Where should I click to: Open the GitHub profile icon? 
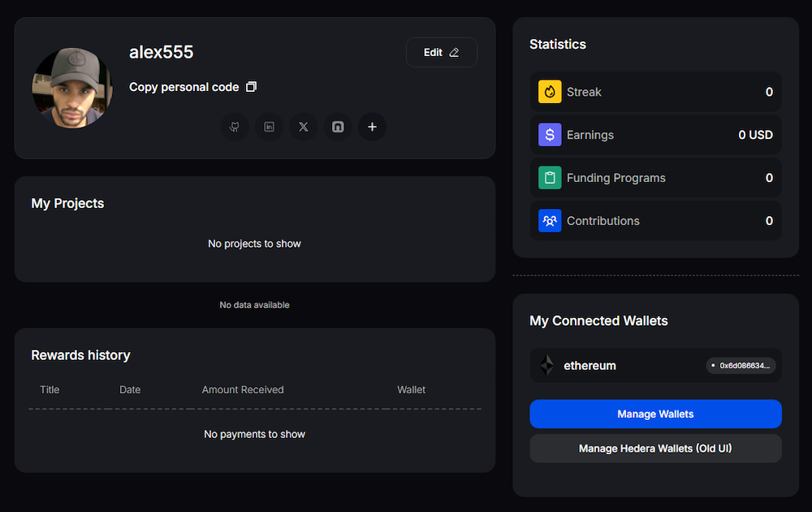click(235, 127)
